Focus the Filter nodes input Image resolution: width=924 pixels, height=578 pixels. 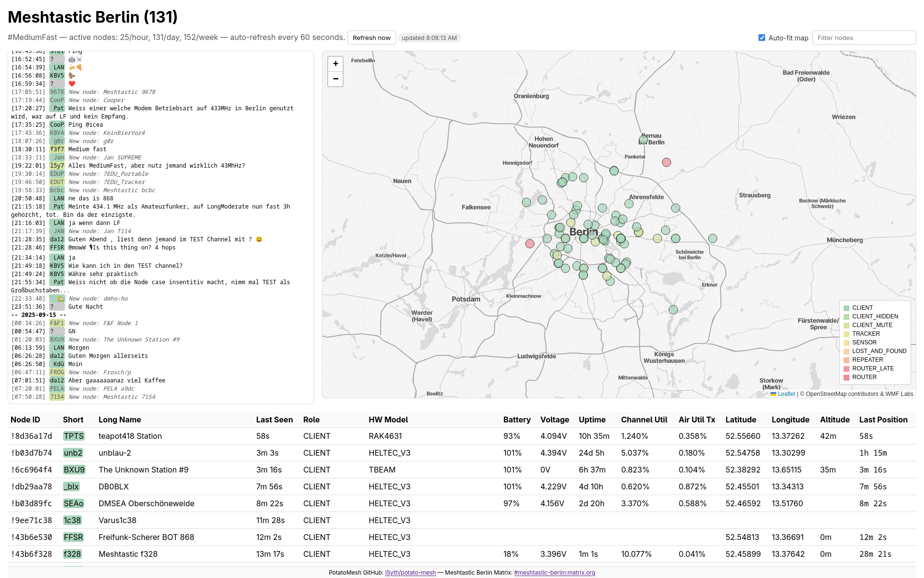[x=864, y=38]
